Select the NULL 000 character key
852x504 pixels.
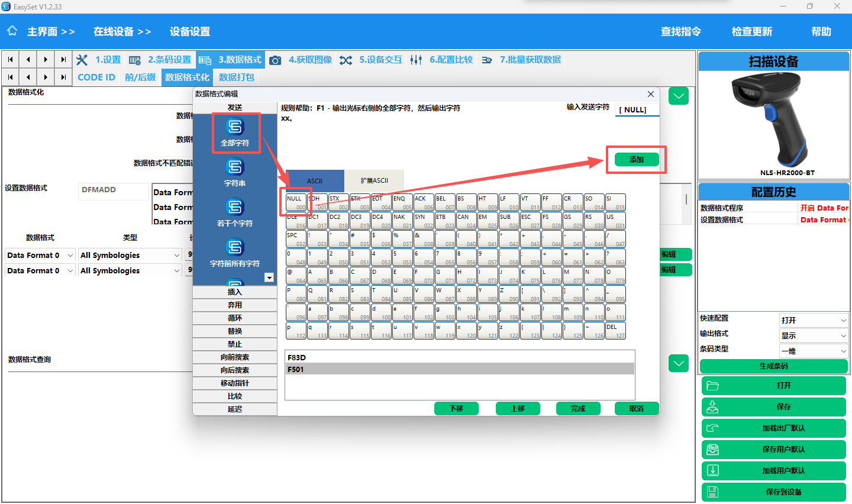pos(296,202)
